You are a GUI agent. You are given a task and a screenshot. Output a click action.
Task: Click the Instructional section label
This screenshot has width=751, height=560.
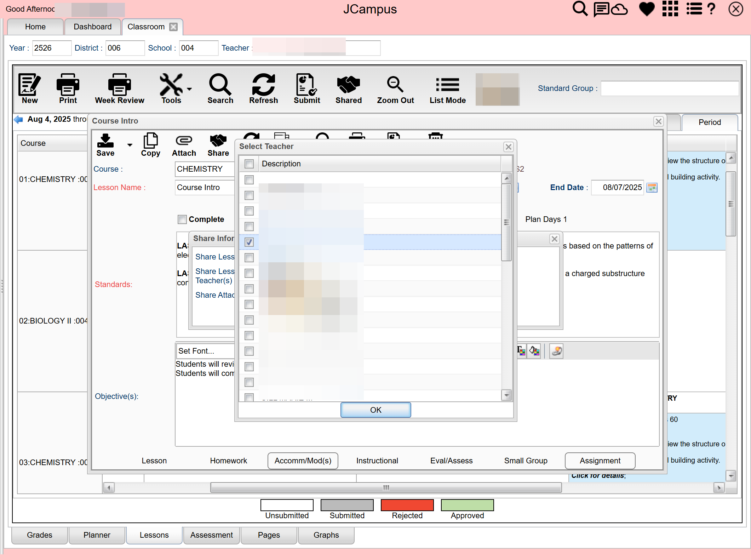377,461
